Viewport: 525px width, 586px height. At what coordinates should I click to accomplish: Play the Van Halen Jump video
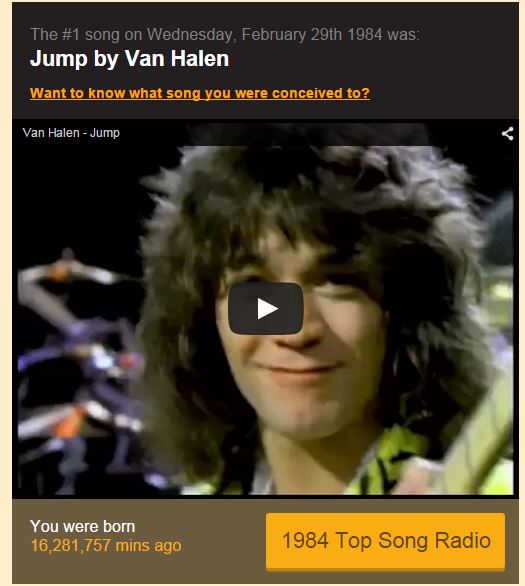coord(266,308)
